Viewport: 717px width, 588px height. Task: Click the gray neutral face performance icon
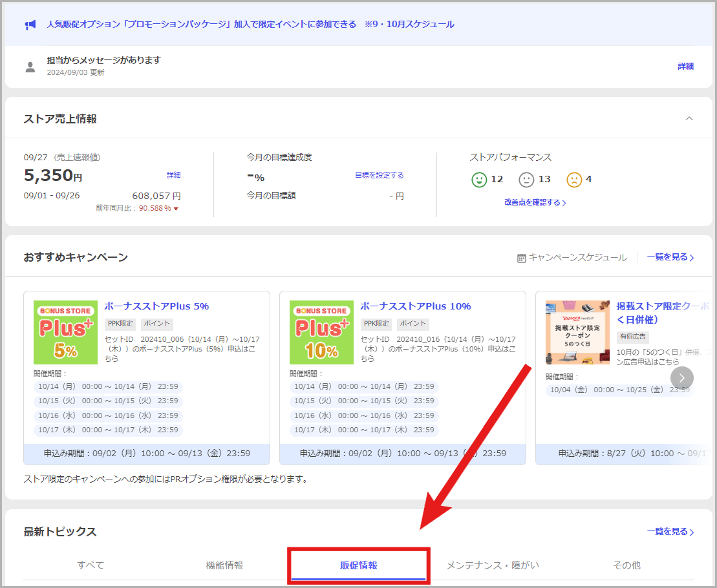(x=526, y=180)
